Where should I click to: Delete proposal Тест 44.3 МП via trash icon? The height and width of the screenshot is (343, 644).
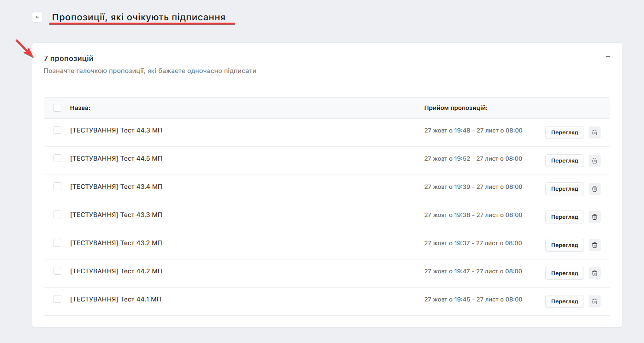[595, 132]
